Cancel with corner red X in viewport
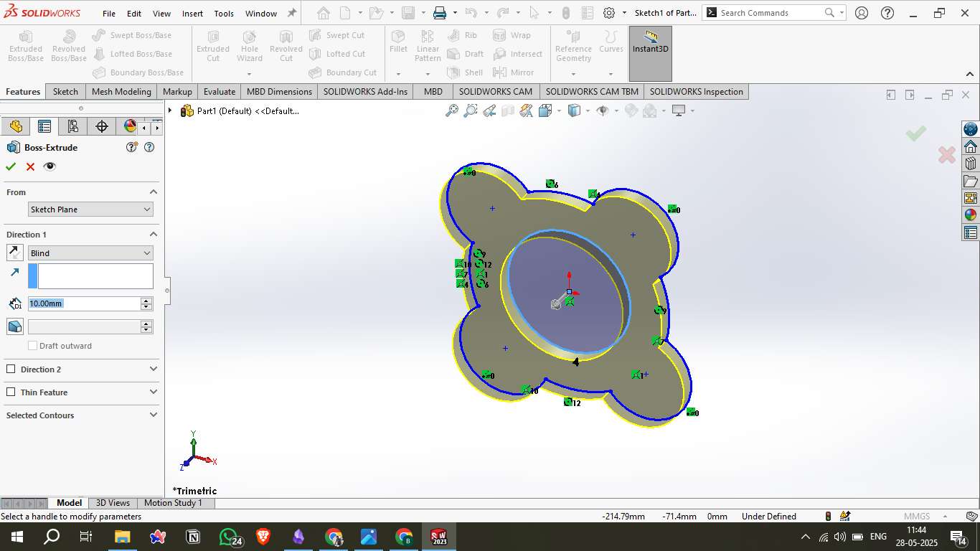 tap(947, 154)
